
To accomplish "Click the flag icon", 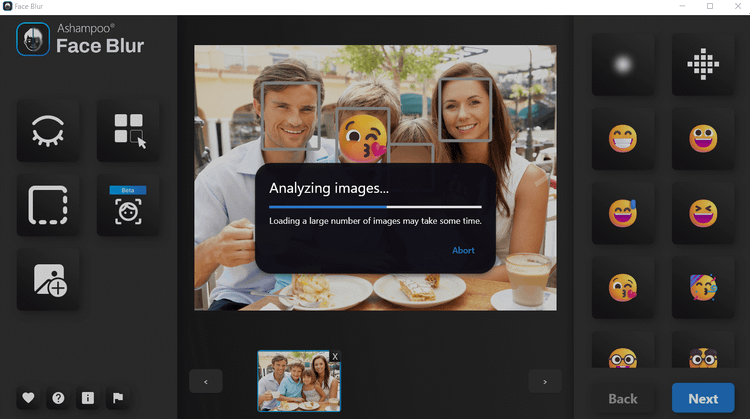I will pos(118,398).
